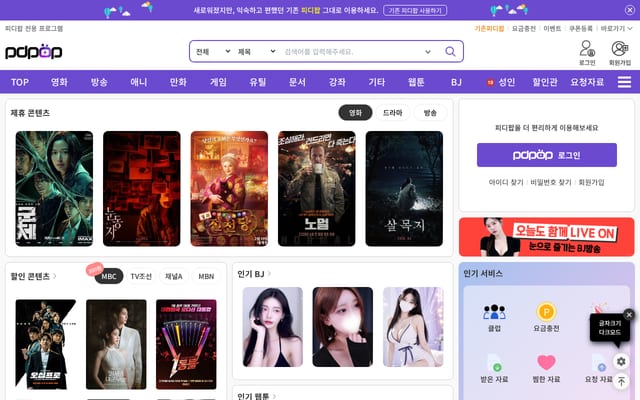This screenshot has width=640, height=400.
Task: Open the 웹툰 navigation menu item
Action: [416, 82]
